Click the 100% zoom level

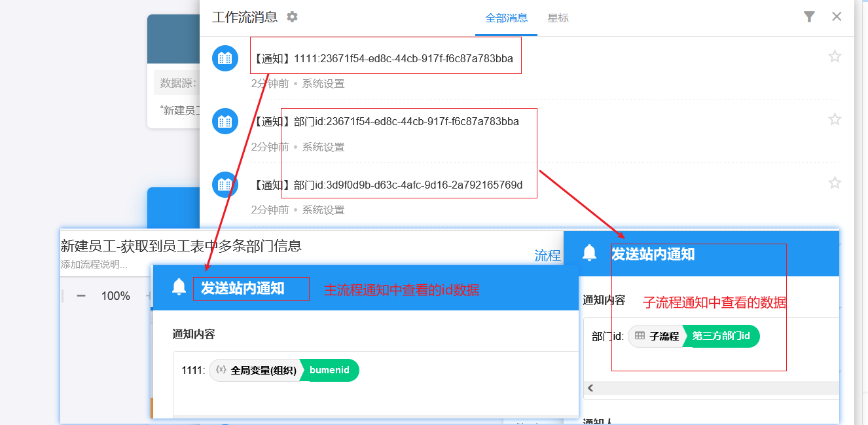(116, 296)
